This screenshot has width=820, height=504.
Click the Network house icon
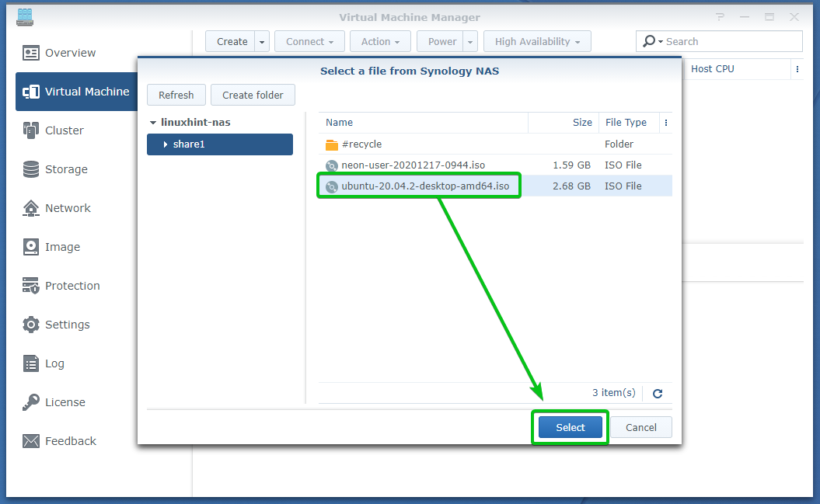pyautogui.click(x=31, y=208)
